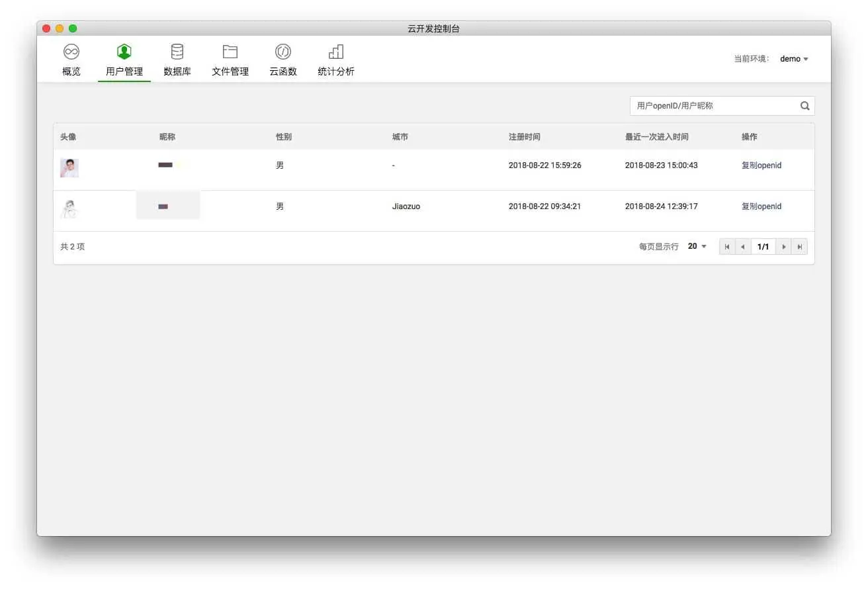
Task: Select the city cell Jiaozuo
Action: (406, 206)
